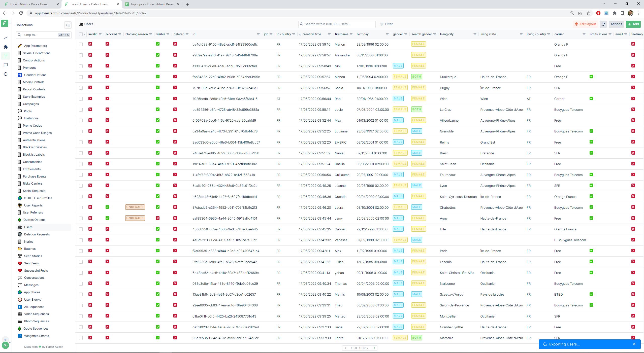Open the activity history clock icon
The height and width of the screenshot is (353, 644).
click(6, 74)
